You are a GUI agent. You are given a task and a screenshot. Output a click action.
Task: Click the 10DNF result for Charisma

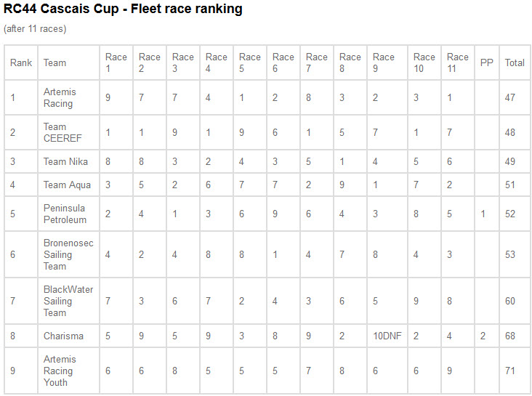pyautogui.click(x=387, y=336)
